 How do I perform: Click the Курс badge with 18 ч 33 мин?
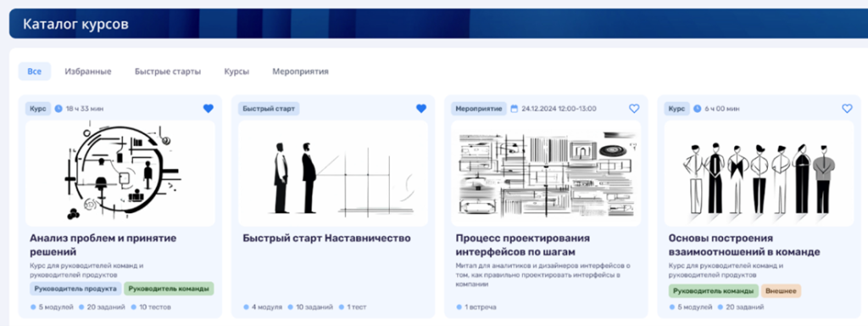click(x=38, y=109)
